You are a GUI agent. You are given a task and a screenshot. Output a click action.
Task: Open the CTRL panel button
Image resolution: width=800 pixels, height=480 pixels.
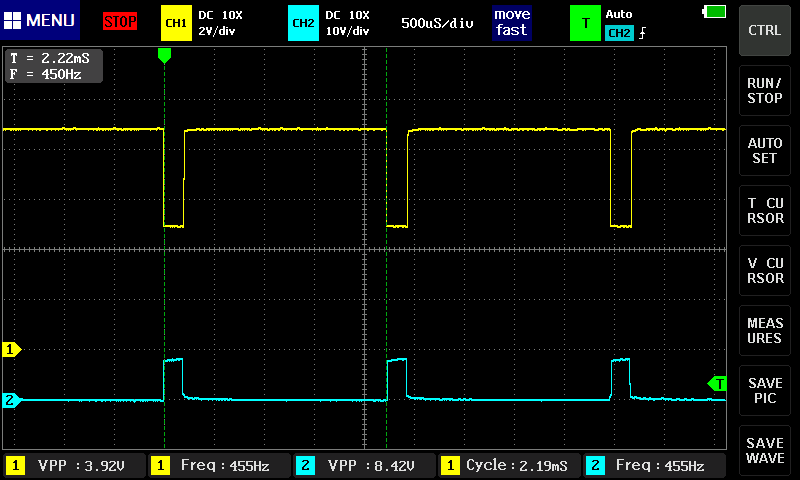click(x=764, y=30)
